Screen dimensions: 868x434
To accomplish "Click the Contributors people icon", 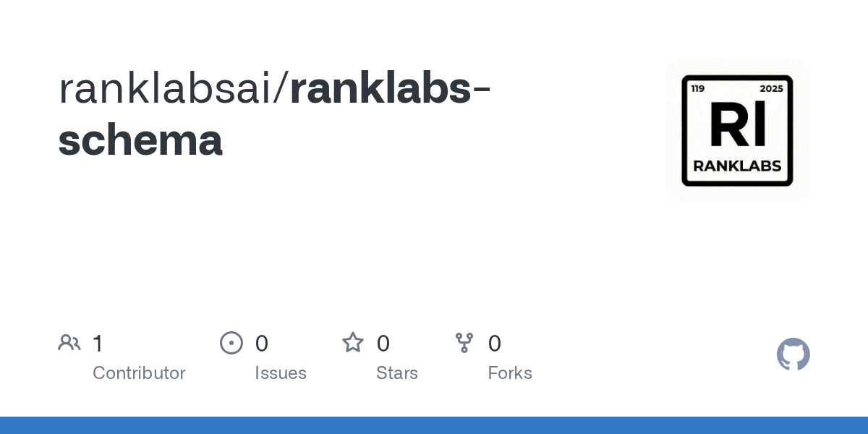I will coord(69,343).
